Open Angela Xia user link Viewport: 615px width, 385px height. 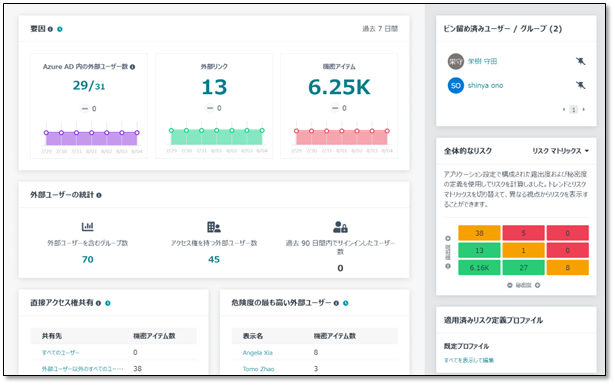257,353
